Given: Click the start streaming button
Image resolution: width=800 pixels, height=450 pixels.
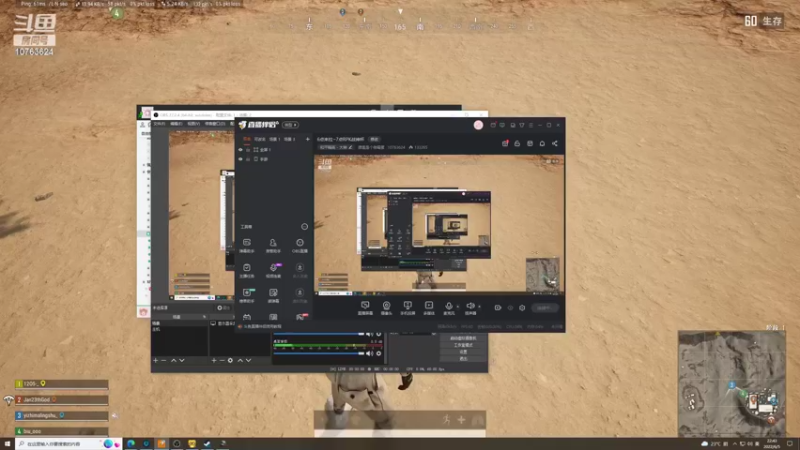Looking at the screenshot, I should [x=544, y=308].
